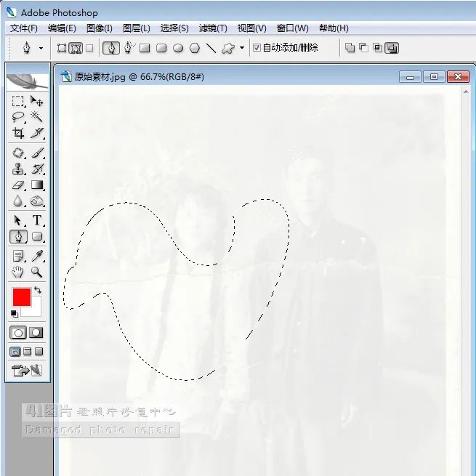Select the Notes tool
476x476 pixels.
[x=18, y=256]
